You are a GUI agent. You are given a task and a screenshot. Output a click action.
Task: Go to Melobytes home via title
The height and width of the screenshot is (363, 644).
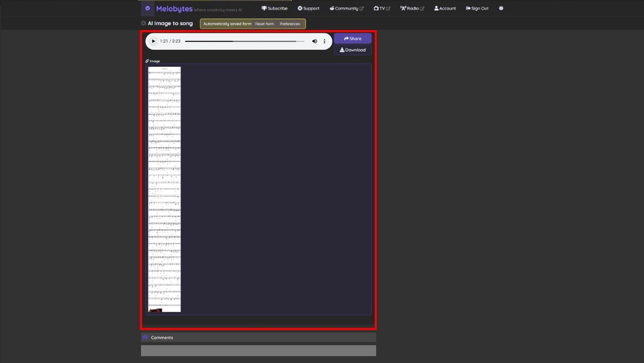(174, 9)
